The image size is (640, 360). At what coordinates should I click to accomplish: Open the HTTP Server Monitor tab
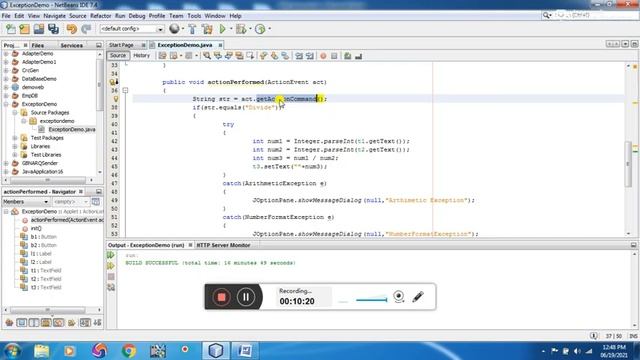[223, 245]
